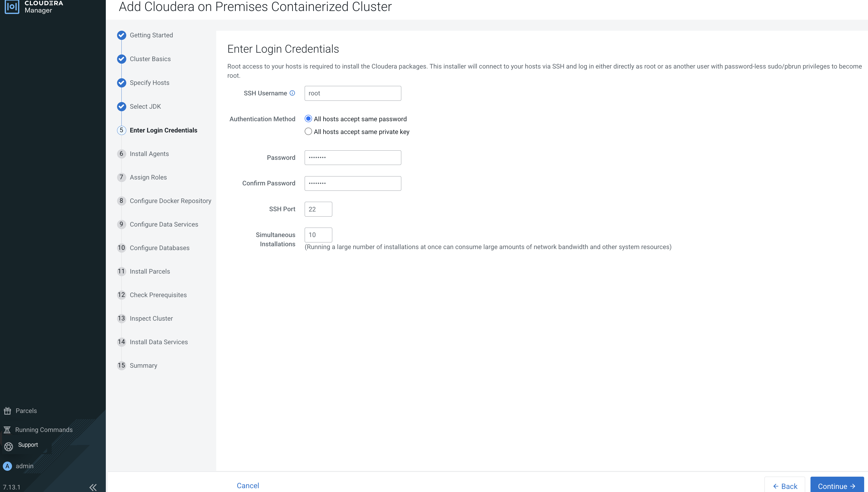This screenshot has height=492, width=868.
Task: Click the Continue button
Action: pyautogui.click(x=836, y=486)
